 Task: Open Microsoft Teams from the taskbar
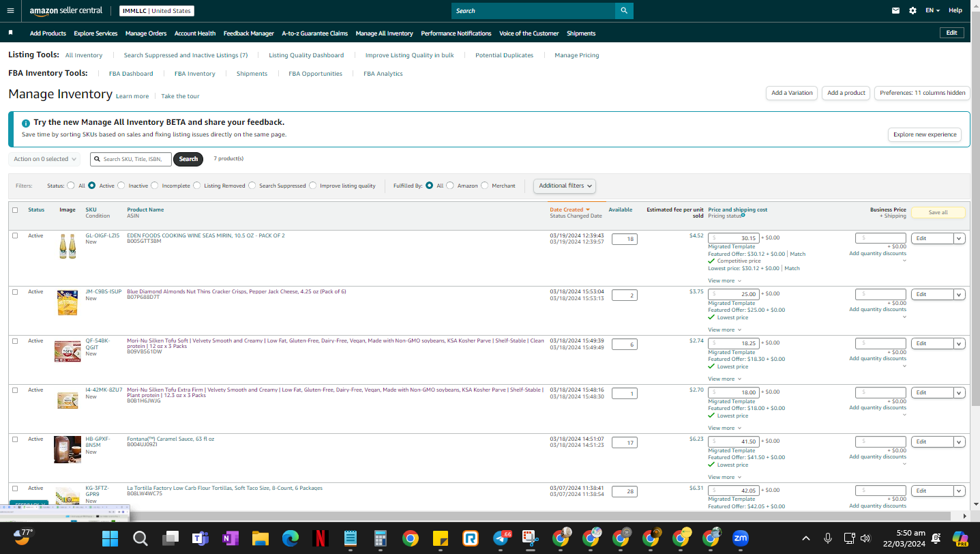[x=200, y=538]
